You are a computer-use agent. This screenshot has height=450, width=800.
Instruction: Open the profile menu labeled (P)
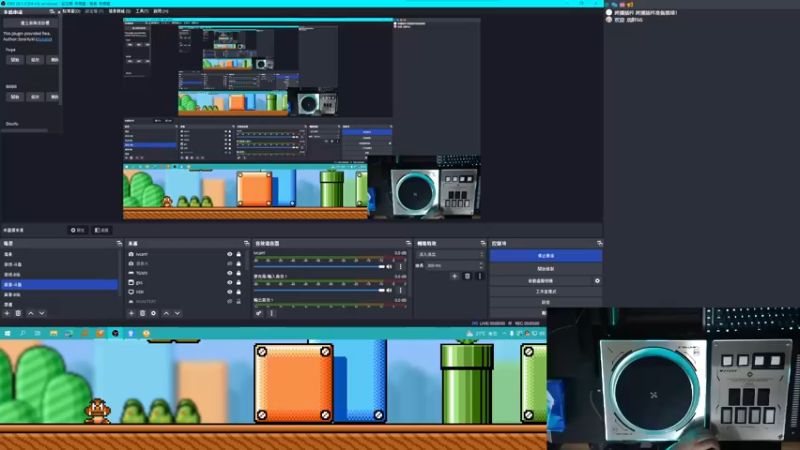(94, 11)
